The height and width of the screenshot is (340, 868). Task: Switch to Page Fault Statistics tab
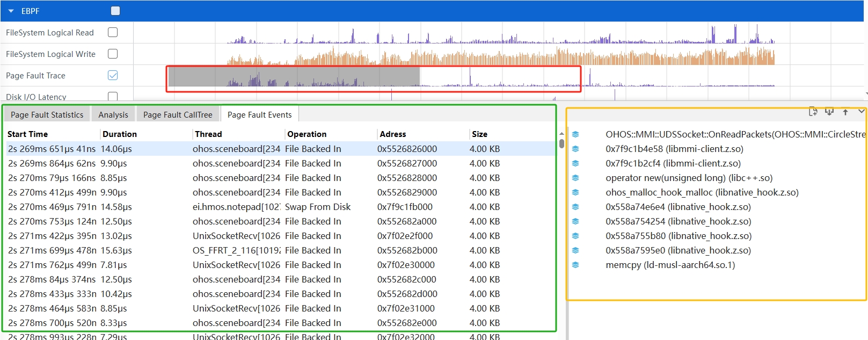tap(47, 114)
